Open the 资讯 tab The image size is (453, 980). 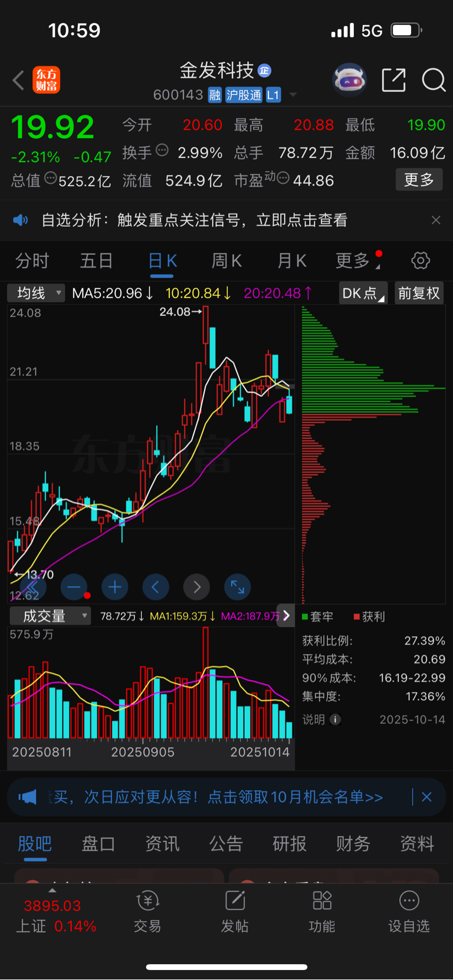click(162, 844)
